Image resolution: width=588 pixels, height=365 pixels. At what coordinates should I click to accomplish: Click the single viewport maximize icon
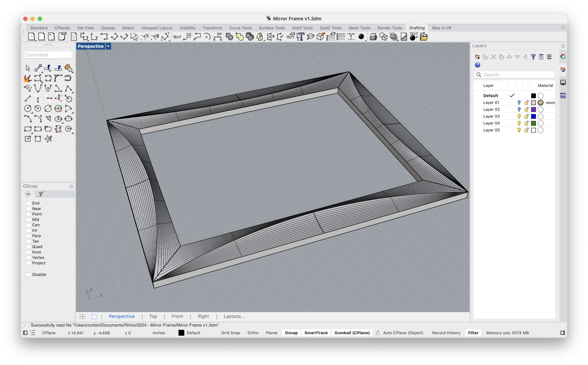[x=94, y=317]
